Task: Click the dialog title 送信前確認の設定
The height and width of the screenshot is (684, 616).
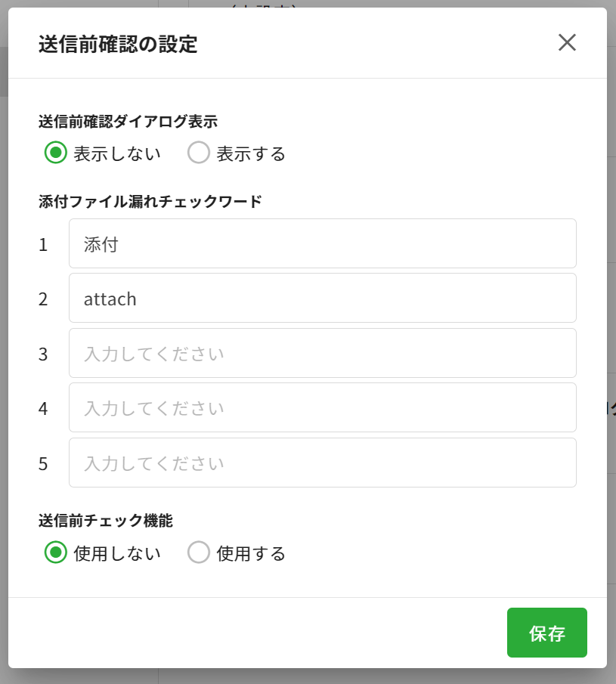Action: (x=118, y=45)
